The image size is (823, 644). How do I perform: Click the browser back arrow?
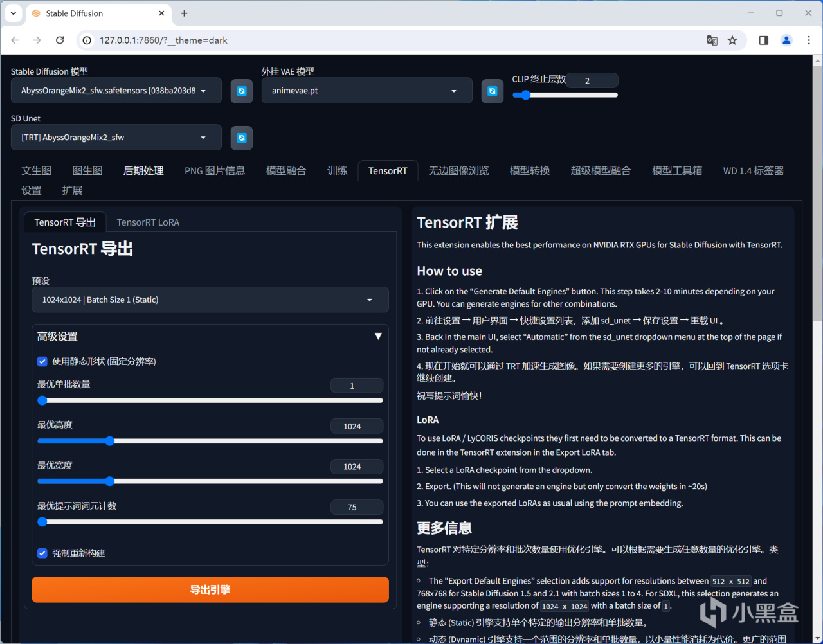pyautogui.click(x=15, y=40)
